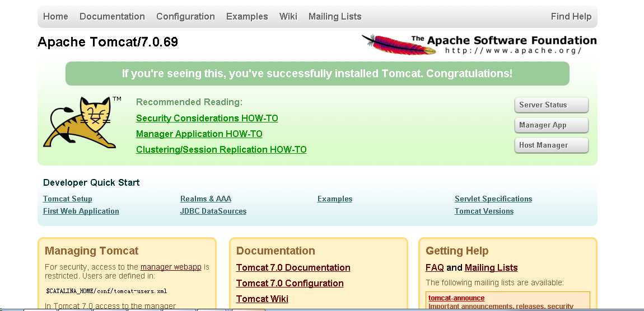Click the Managing Tomcat heading
This screenshot has width=644, height=311.
[x=92, y=251]
